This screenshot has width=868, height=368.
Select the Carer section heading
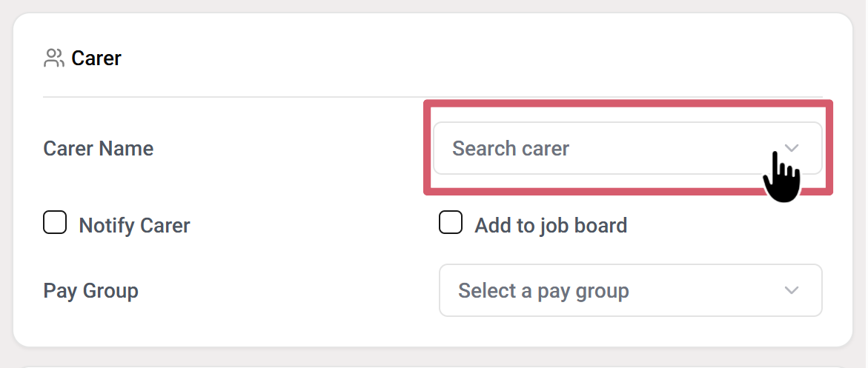pyautogui.click(x=96, y=58)
